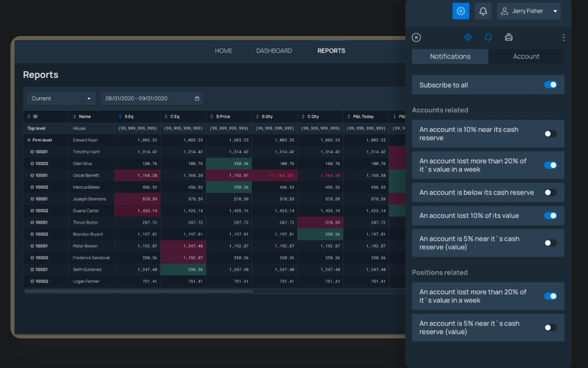Image resolution: width=588 pixels, height=368 pixels.
Task: Switch to the Account tab
Action: 526,56
